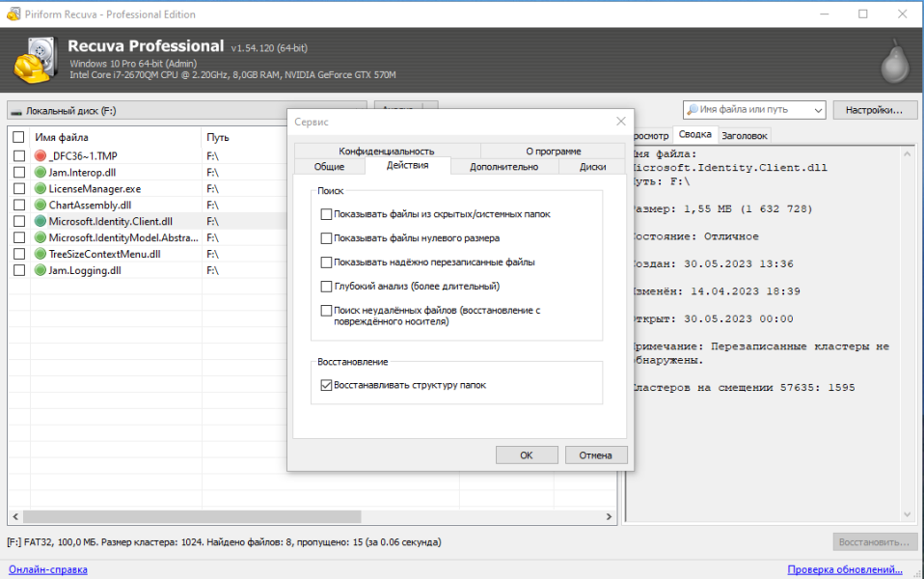This screenshot has width=924, height=579.
Task: Switch to Диски tab
Action: [x=592, y=167]
